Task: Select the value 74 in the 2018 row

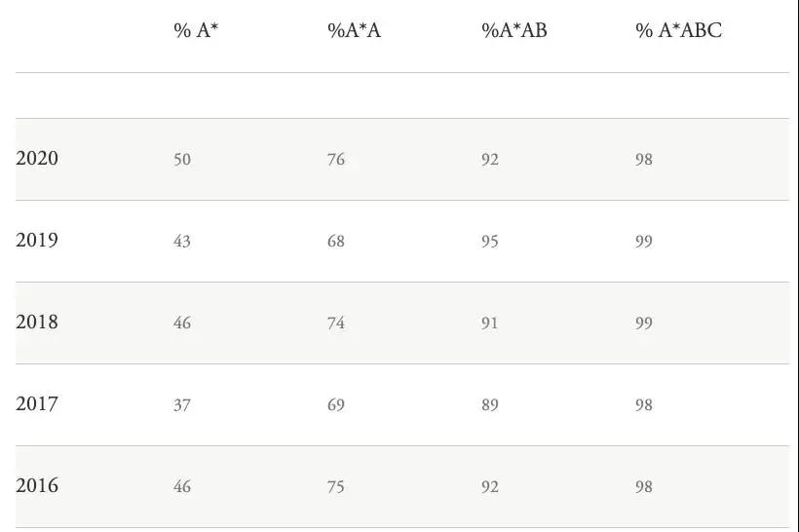Action: pos(336,323)
